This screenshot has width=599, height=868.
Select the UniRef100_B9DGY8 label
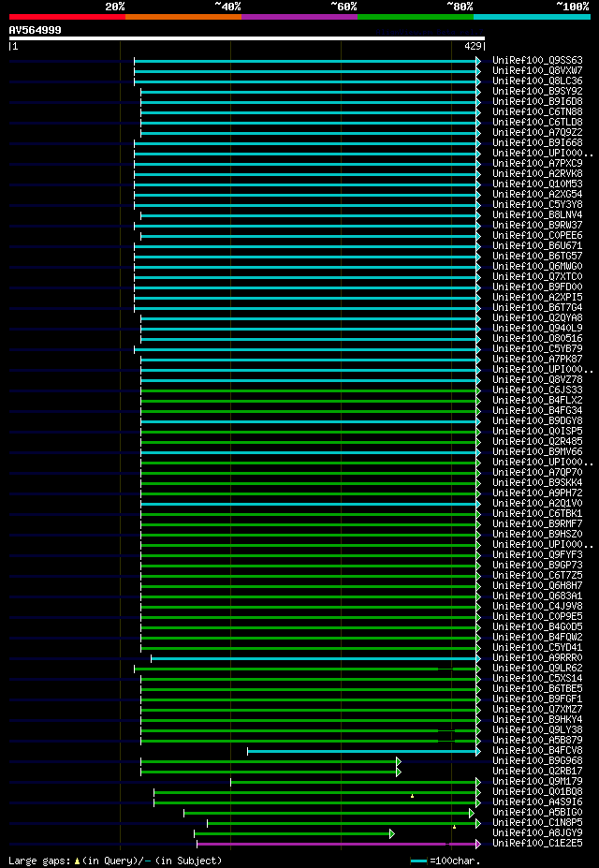pos(537,421)
